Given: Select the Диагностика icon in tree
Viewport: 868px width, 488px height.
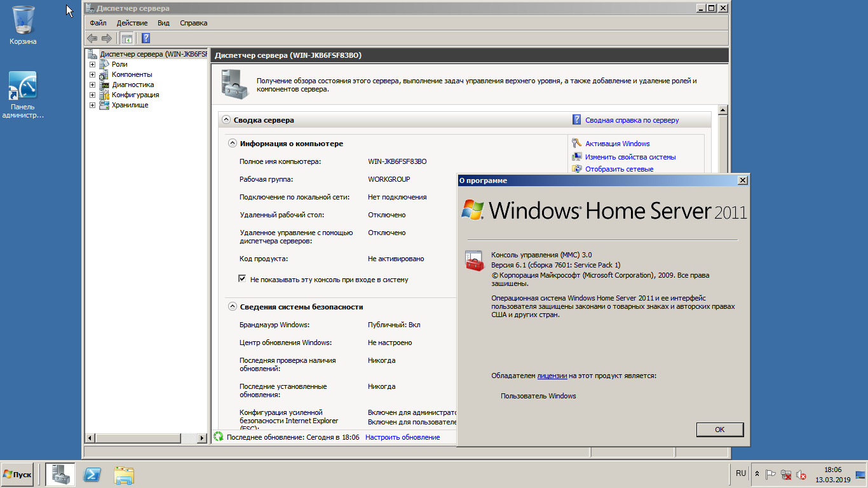Looking at the screenshot, I should (104, 85).
